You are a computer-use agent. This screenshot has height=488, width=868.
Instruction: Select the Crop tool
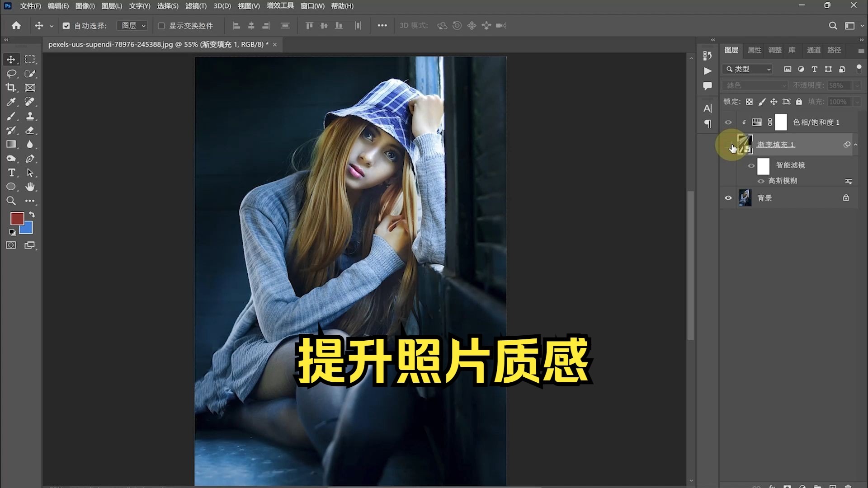(11, 88)
